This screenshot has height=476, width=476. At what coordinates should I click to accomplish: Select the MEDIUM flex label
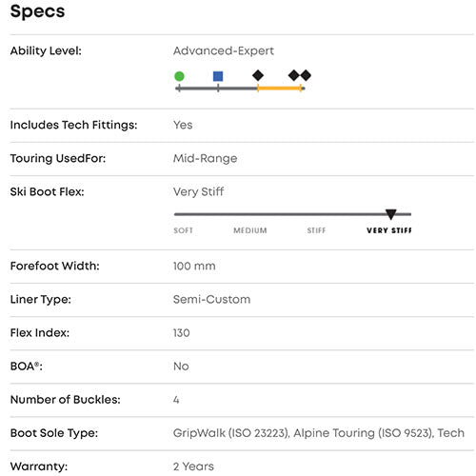tap(250, 230)
